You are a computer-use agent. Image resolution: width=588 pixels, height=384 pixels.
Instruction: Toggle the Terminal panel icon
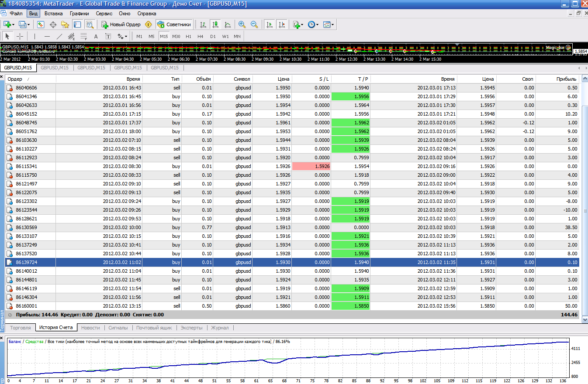77,24
